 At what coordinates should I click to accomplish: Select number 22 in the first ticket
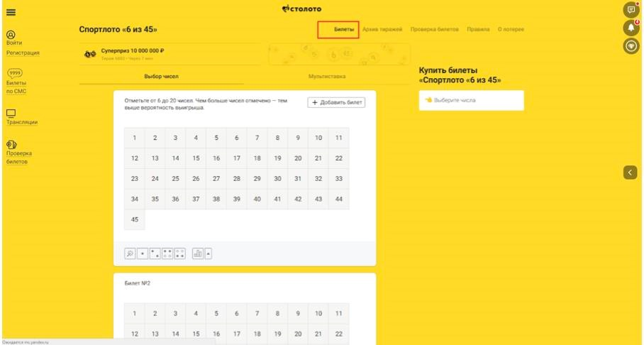click(339, 158)
